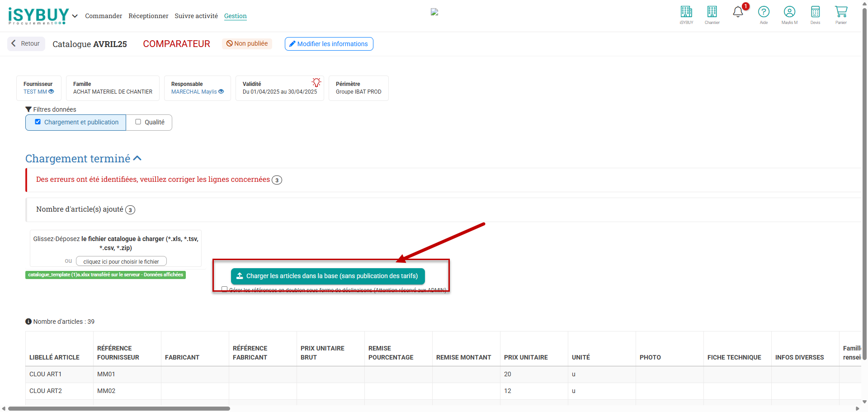868x412 pixels.
Task: Toggle Chargement et publication filter
Action: point(75,123)
